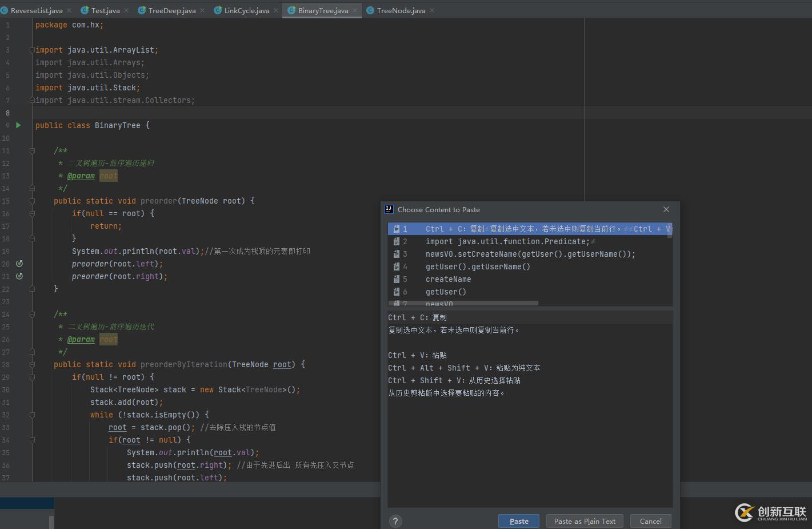Viewport: 812px width, 529px height.
Task: Close the ReverseList.java tab
Action: tap(70, 10)
